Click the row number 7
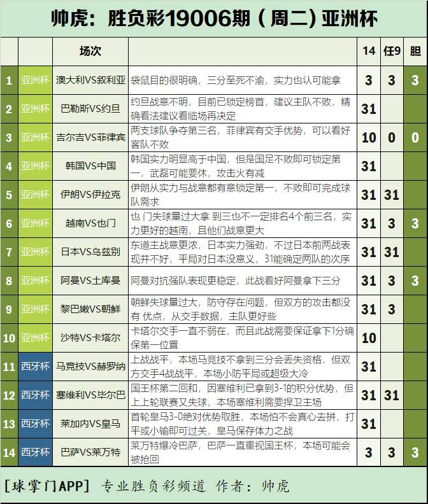 [9, 253]
